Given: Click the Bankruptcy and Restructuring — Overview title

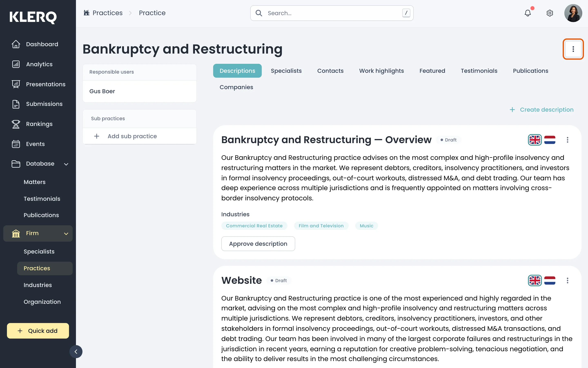Looking at the screenshot, I should (326, 140).
